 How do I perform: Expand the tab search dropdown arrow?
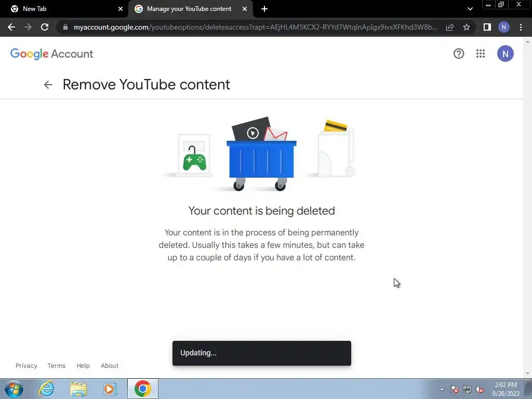coord(470,9)
